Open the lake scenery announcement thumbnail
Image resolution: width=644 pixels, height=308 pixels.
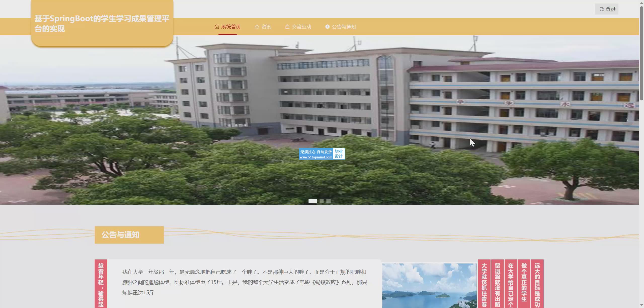click(x=429, y=286)
